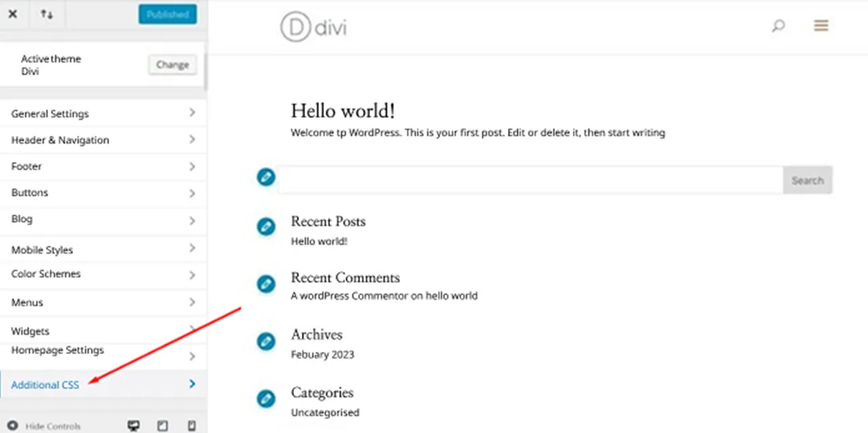
Task: Open Buttons settings panel
Action: [x=103, y=193]
